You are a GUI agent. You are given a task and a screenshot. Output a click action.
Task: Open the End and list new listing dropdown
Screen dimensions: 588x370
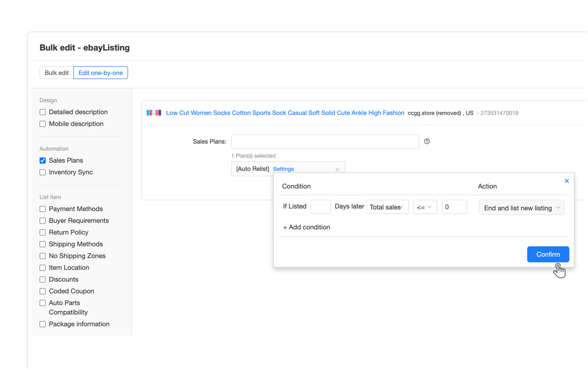click(521, 208)
